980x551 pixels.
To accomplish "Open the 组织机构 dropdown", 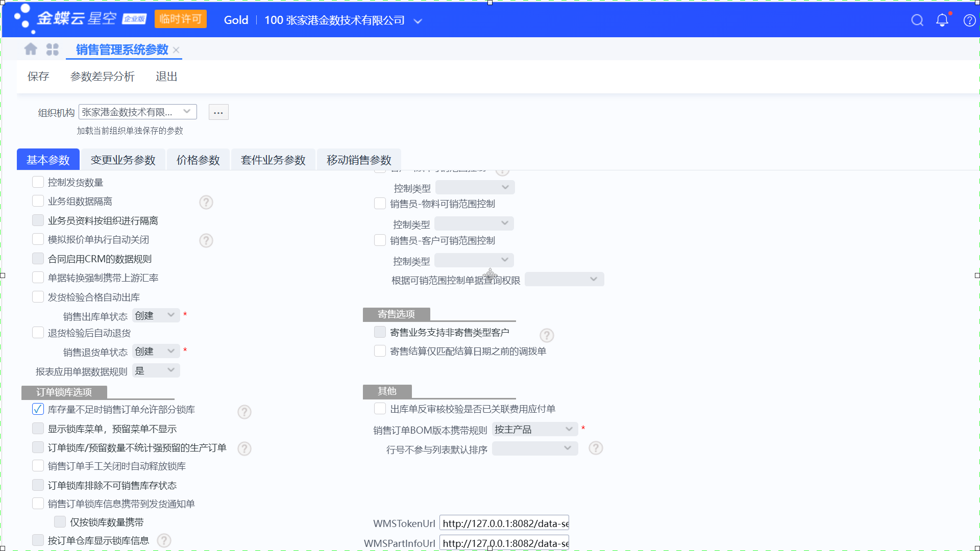I will (x=138, y=112).
